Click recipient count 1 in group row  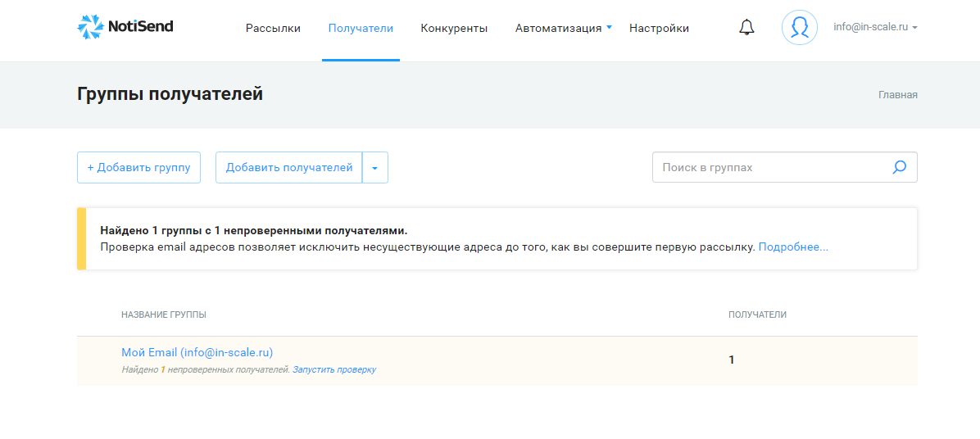point(731,360)
